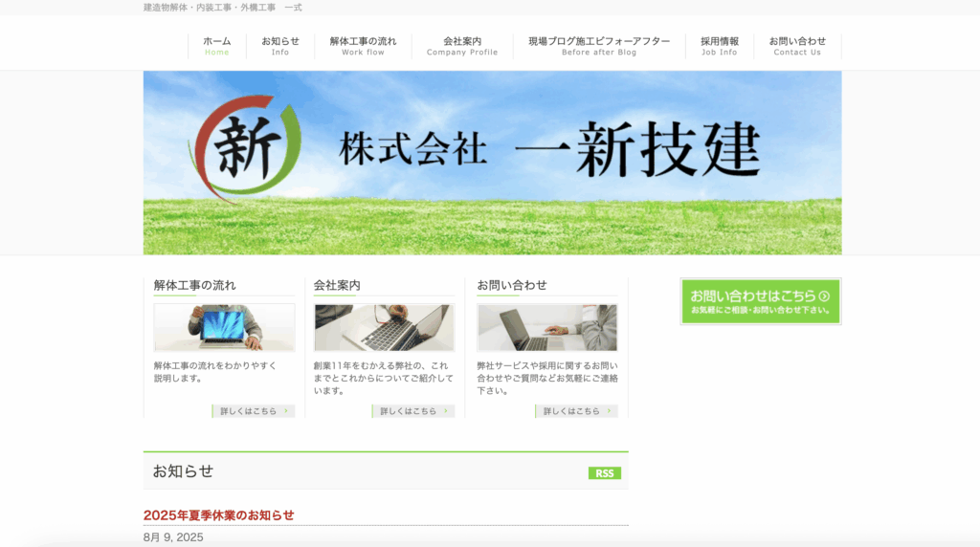Open the green RSS feed icon
Image resolution: width=980 pixels, height=547 pixels.
tap(605, 473)
